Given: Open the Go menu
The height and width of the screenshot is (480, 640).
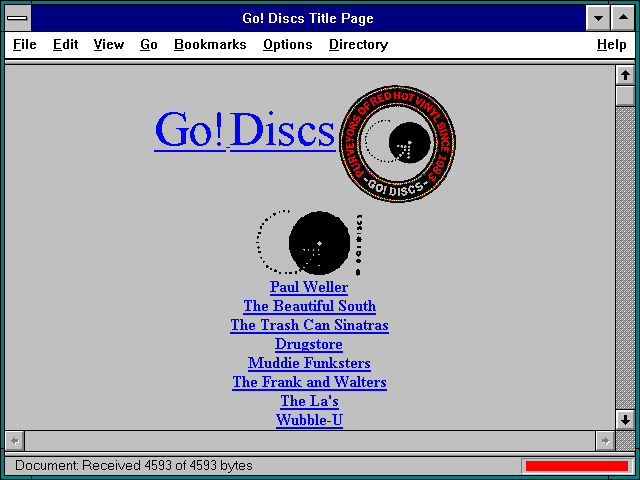Looking at the screenshot, I should [149, 44].
